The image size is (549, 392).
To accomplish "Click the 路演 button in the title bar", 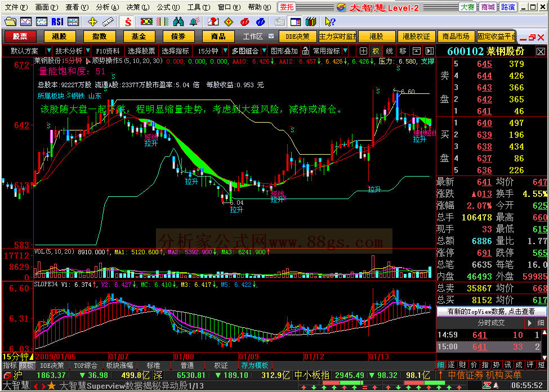I will 508,7.
